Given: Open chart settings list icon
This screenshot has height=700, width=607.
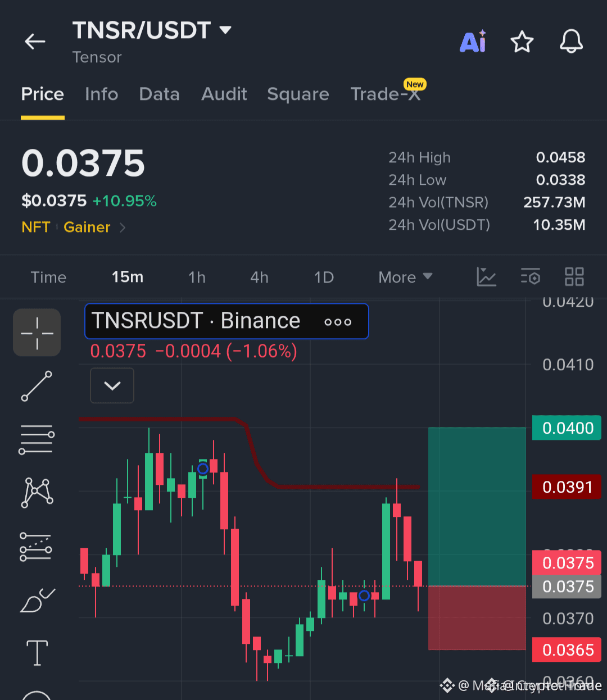Looking at the screenshot, I should pos(530,277).
